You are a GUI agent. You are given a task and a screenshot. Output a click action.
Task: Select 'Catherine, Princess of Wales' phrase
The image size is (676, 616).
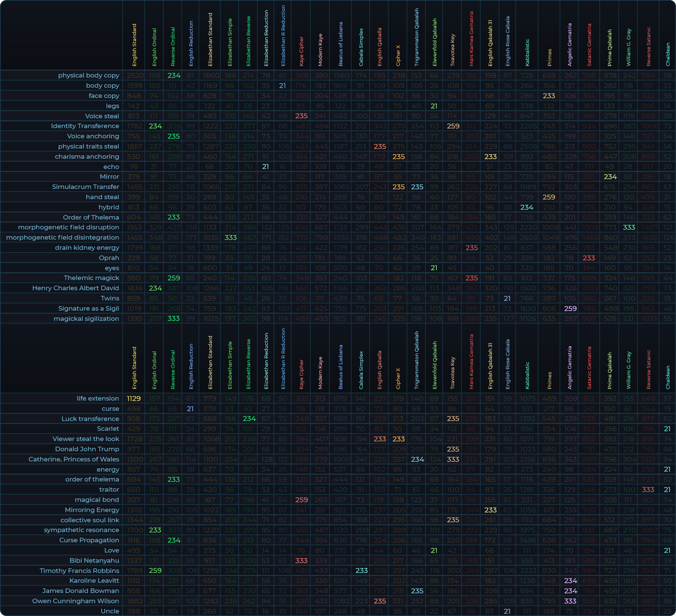tap(74, 459)
